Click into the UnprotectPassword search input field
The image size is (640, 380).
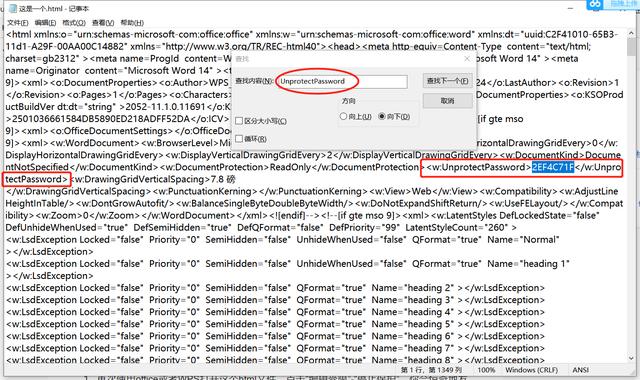[342, 81]
